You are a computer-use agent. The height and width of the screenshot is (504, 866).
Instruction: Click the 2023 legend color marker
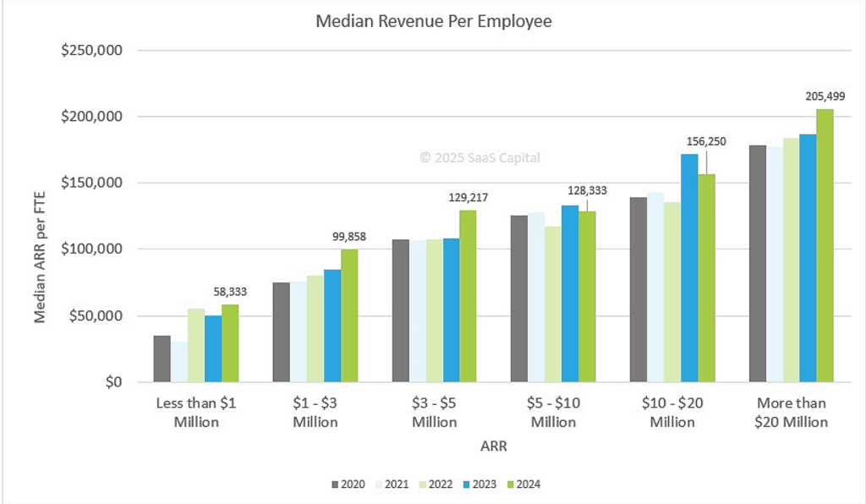click(465, 483)
